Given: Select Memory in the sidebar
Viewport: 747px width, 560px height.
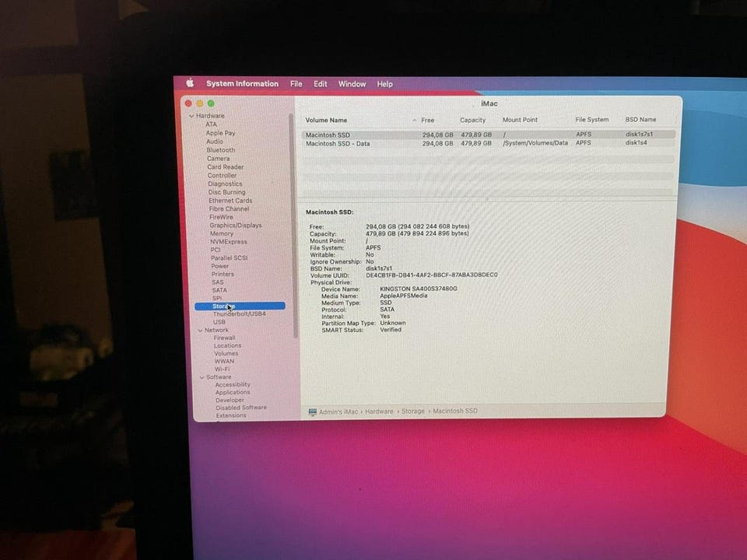Looking at the screenshot, I should [x=222, y=233].
